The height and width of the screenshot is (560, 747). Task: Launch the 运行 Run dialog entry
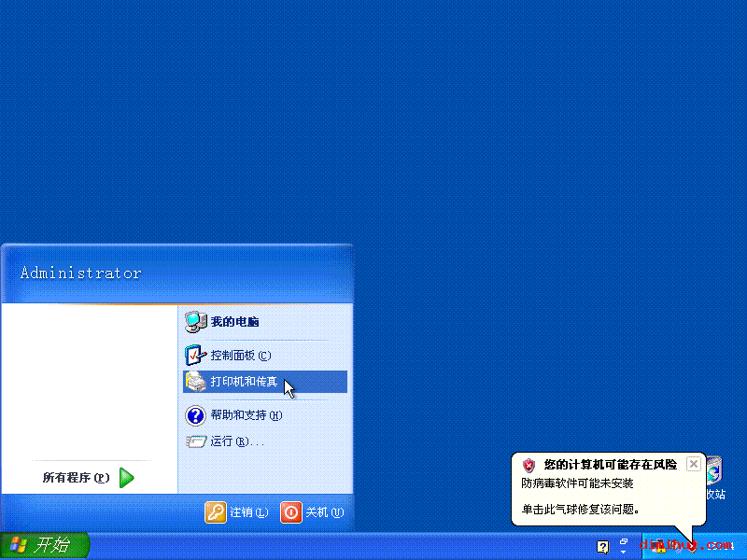(x=265, y=441)
